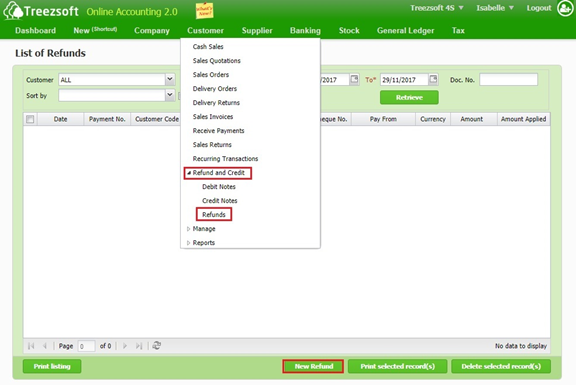Click the add user icon beside Logout
The width and height of the screenshot is (576, 385).
(x=565, y=8)
